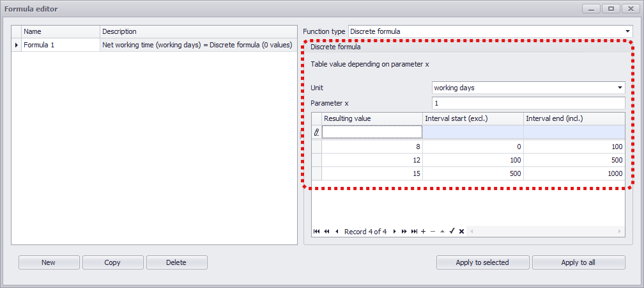Click the Resulting value column header
The height and width of the screenshot is (288, 644).
coord(372,118)
